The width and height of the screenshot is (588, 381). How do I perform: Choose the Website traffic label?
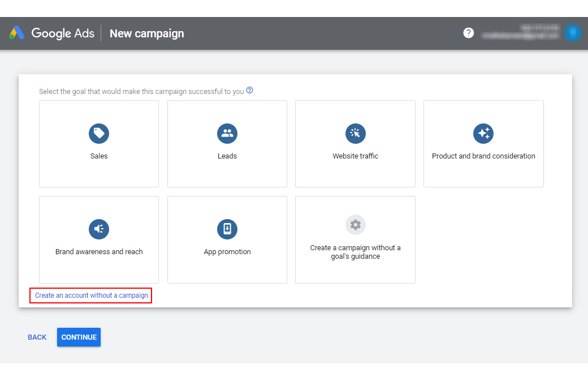click(x=356, y=156)
